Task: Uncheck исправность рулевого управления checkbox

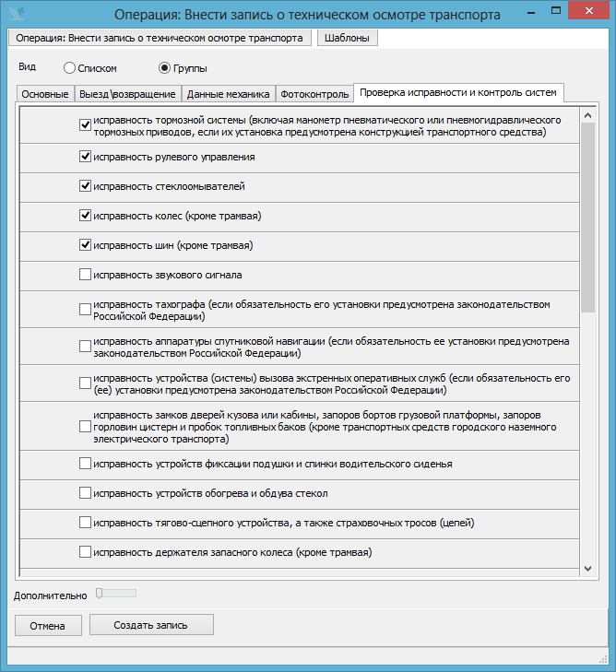Action: tap(85, 157)
